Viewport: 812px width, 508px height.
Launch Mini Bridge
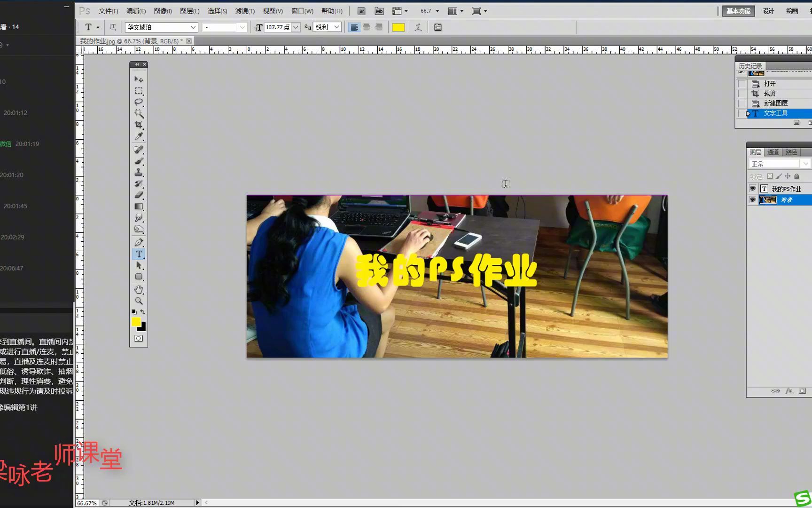(x=379, y=11)
